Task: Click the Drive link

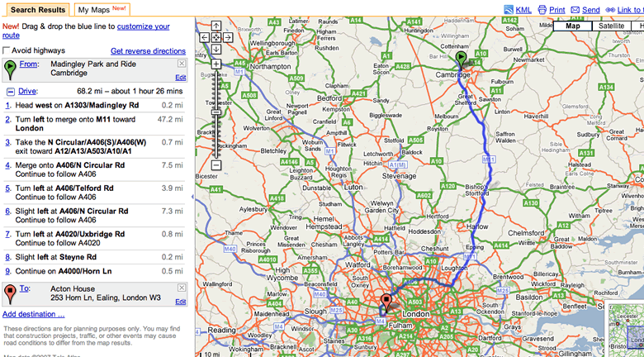Action: pos(27,91)
